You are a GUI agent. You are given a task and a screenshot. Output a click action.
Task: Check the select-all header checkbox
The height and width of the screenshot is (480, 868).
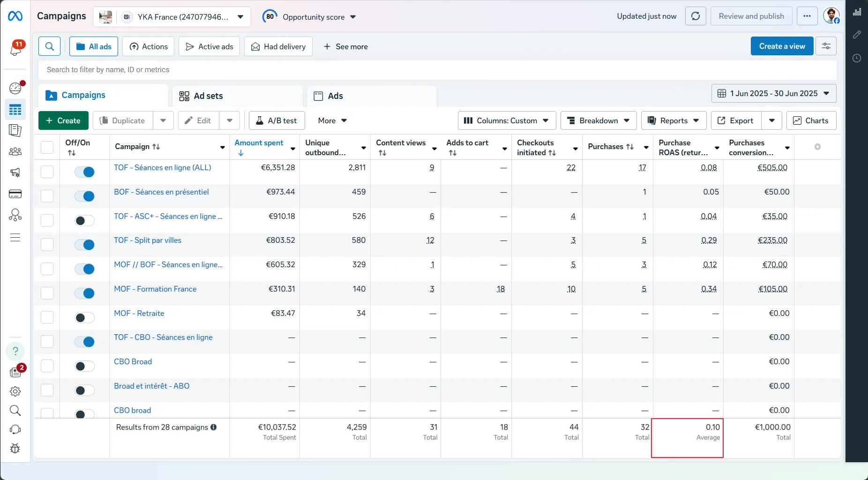(47, 147)
